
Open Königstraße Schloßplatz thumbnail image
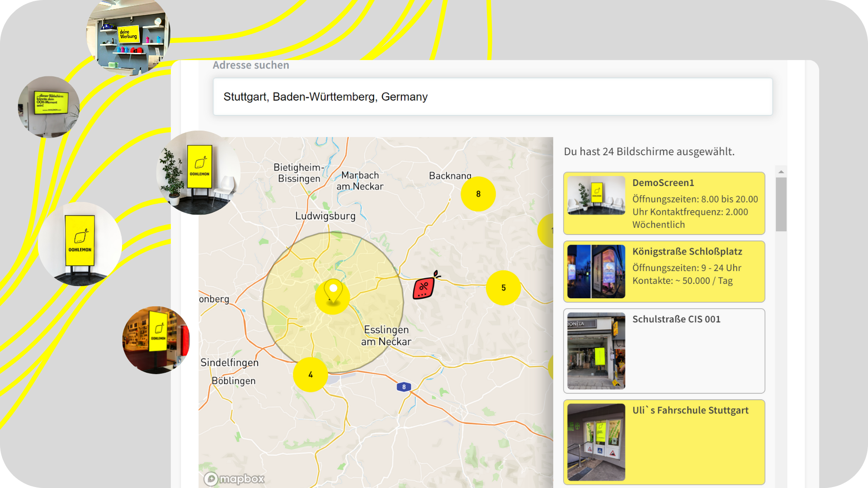(x=596, y=272)
